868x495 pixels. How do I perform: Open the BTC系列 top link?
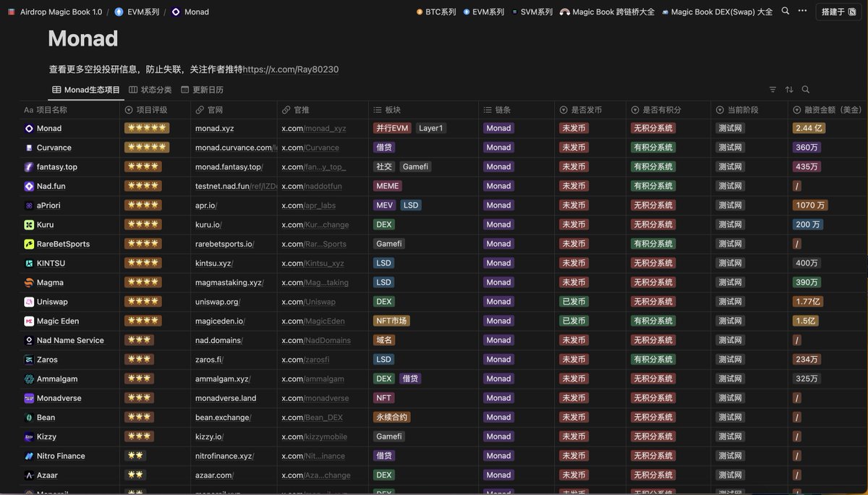point(436,12)
